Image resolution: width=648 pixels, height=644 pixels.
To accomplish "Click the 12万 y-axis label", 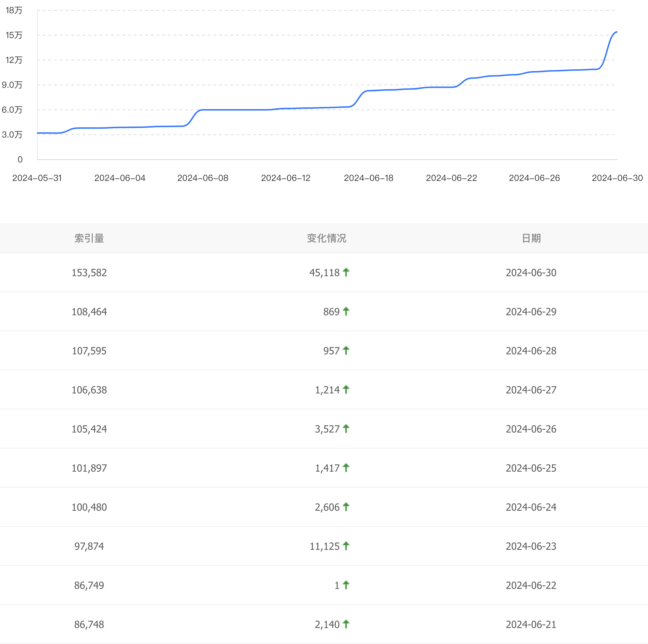I will click(14, 60).
